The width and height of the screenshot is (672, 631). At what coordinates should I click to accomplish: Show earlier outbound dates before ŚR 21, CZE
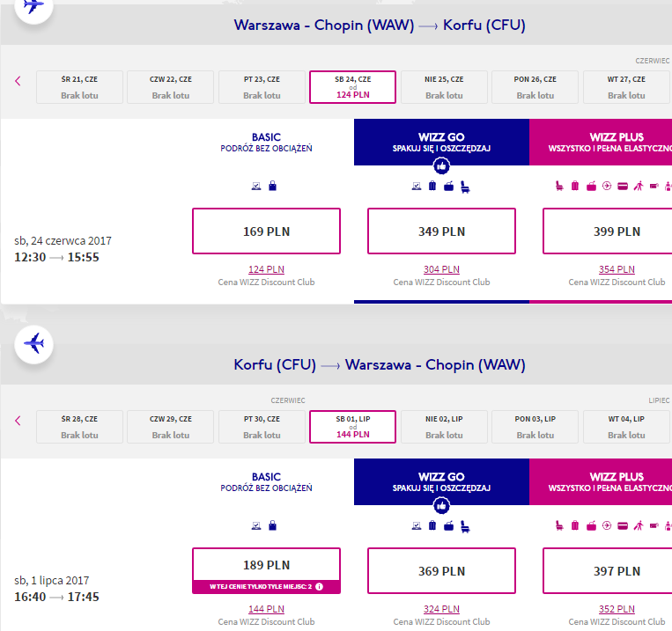18,81
